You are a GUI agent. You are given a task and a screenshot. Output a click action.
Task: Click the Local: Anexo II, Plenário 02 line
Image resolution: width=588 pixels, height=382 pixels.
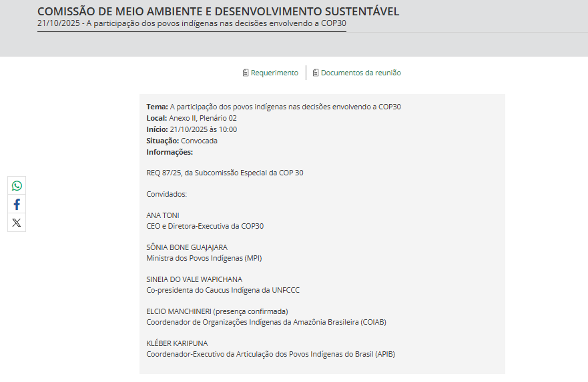[192, 118]
